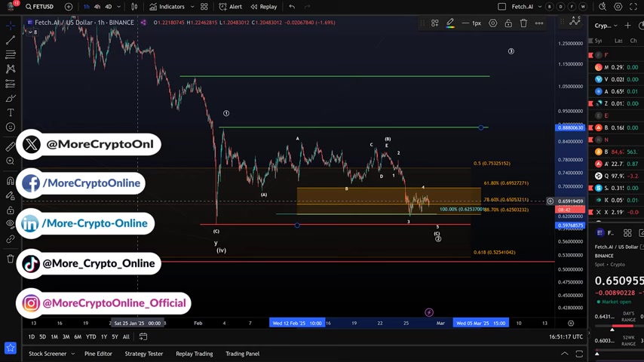Add symbol to watchlist with plus icon
The height and width of the screenshot is (362, 644).
click(x=627, y=26)
